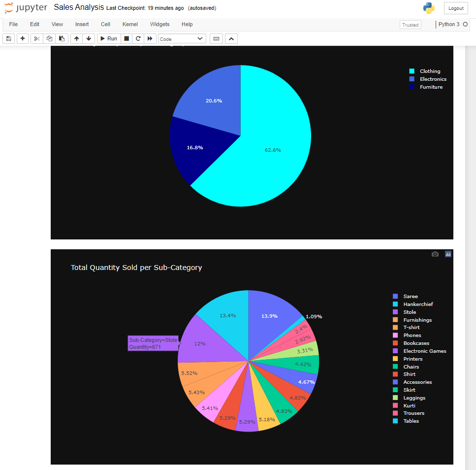The image size is (476, 470).
Task: Toggle Electronic Games legend entry
Action: [x=419, y=351]
